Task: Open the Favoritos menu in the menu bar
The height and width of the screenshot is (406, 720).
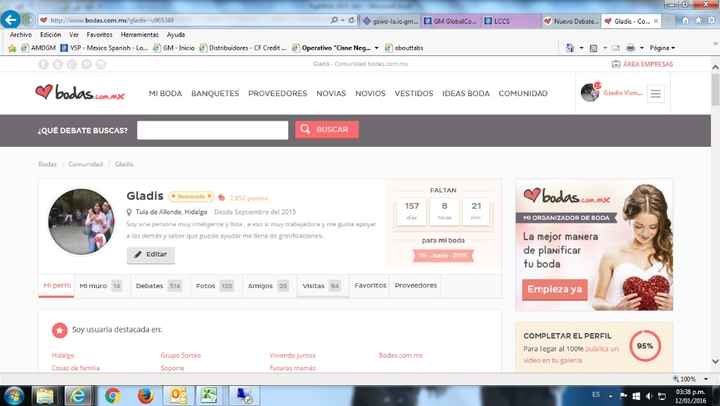Action: coord(98,34)
